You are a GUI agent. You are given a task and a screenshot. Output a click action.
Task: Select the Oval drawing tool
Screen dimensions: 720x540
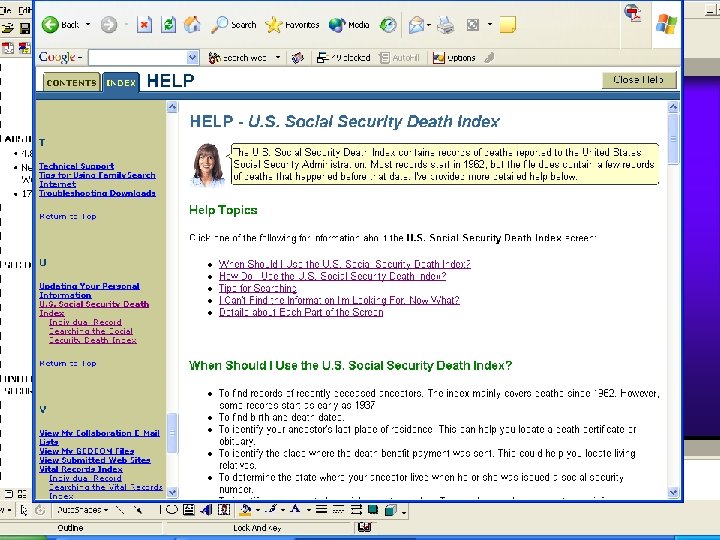coord(172,510)
